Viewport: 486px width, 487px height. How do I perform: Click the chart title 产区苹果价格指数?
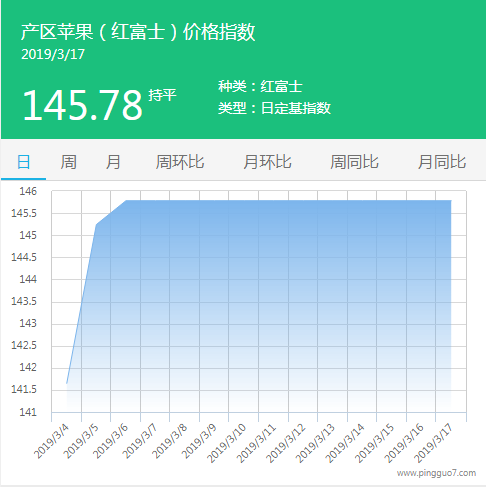click(138, 32)
